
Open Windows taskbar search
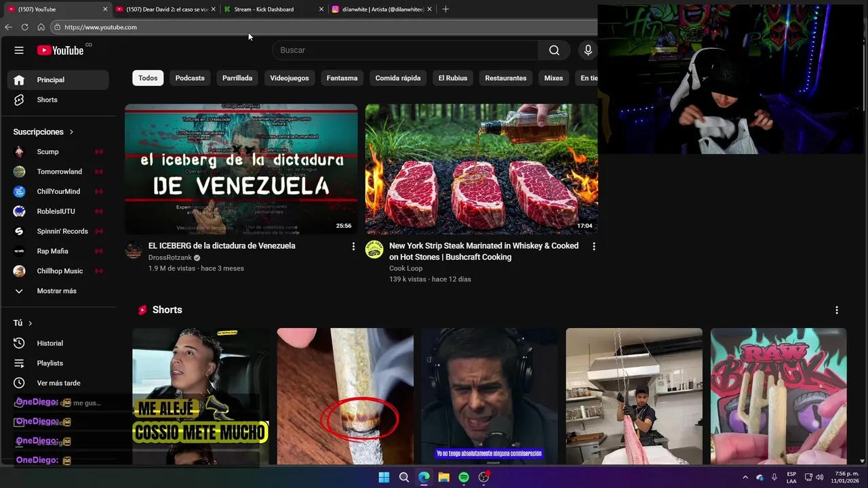click(404, 477)
